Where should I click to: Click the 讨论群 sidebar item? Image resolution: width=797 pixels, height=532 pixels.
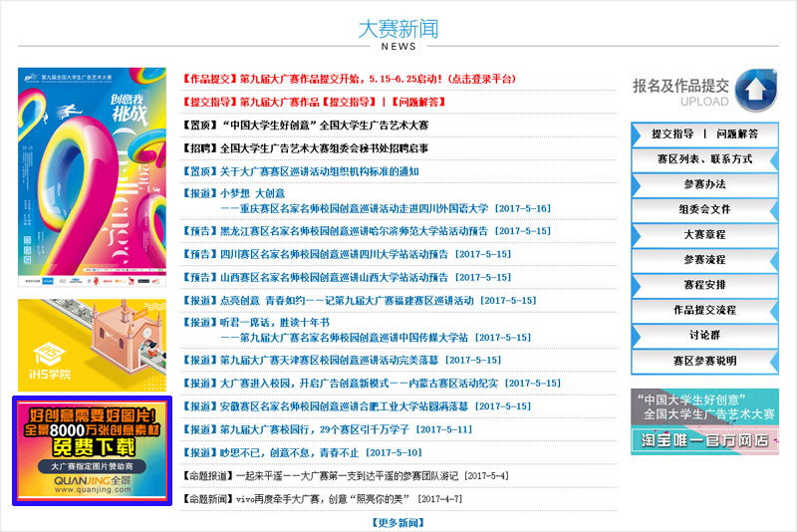point(704,336)
